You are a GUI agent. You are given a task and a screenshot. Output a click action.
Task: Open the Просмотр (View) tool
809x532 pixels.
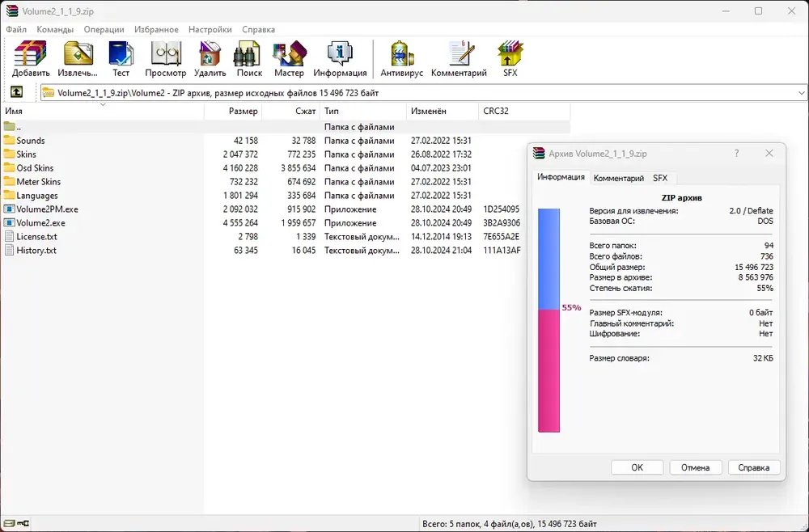point(165,53)
